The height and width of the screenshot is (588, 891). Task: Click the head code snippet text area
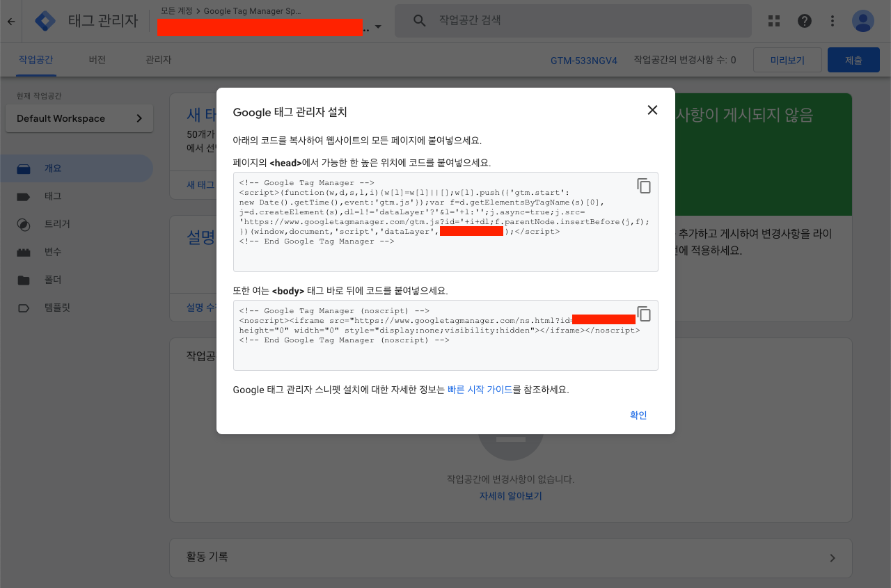pos(445,222)
